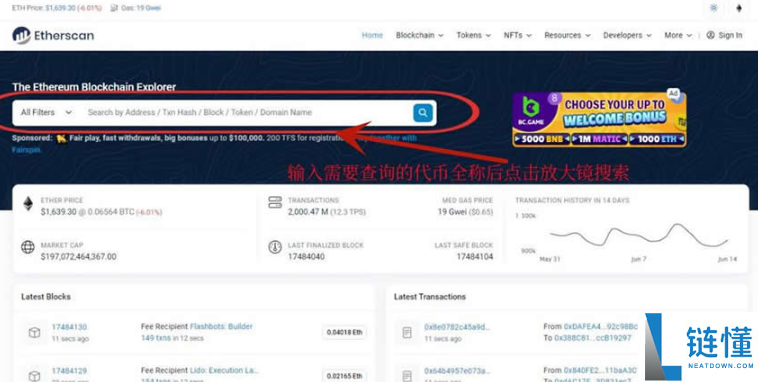Click the Market Cap $197,072,464,367.00 value
The width and height of the screenshot is (758, 382).
(x=78, y=257)
